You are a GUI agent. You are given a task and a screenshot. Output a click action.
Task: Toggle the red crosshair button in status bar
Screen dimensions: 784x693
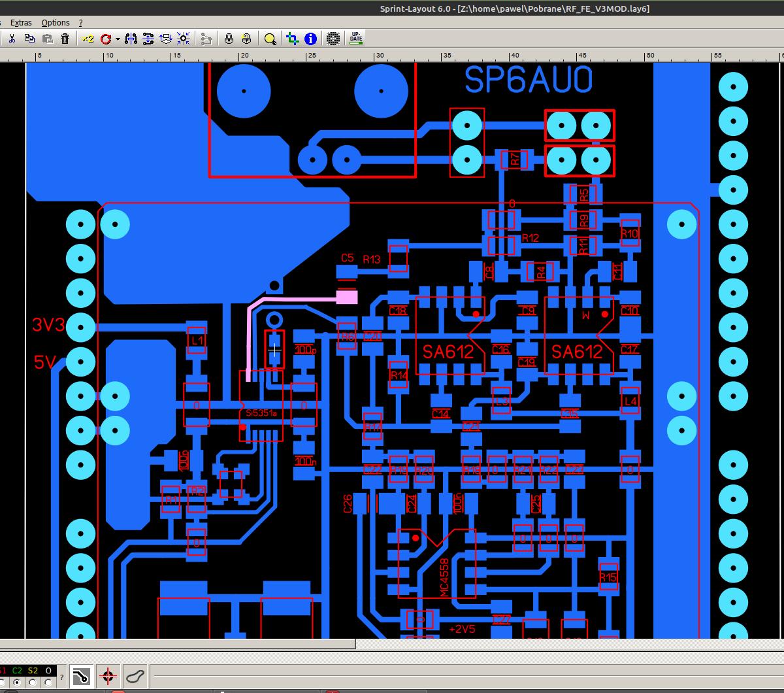pos(108,676)
